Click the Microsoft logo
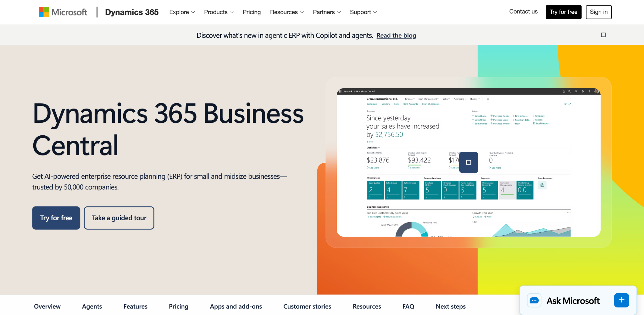Screen dimensions: 644x315 [63, 12]
